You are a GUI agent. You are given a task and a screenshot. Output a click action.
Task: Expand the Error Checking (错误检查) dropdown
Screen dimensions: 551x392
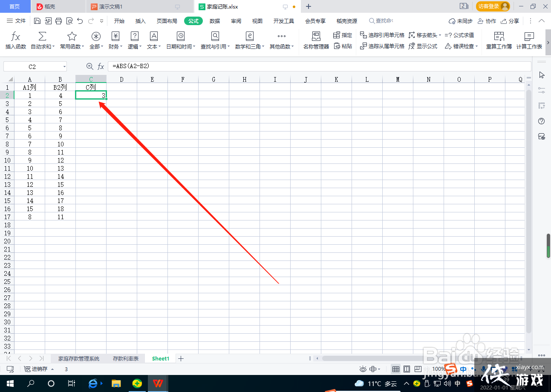tap(476, 46)
